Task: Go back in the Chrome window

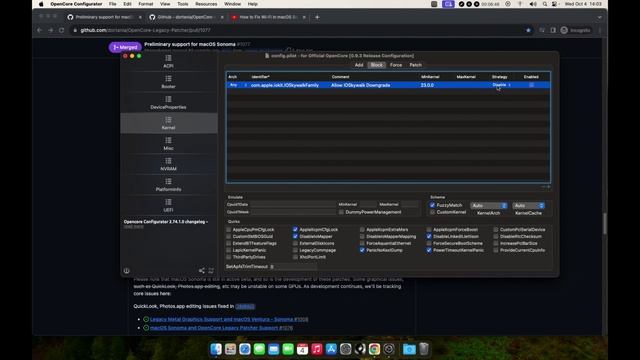Action: 40,30
